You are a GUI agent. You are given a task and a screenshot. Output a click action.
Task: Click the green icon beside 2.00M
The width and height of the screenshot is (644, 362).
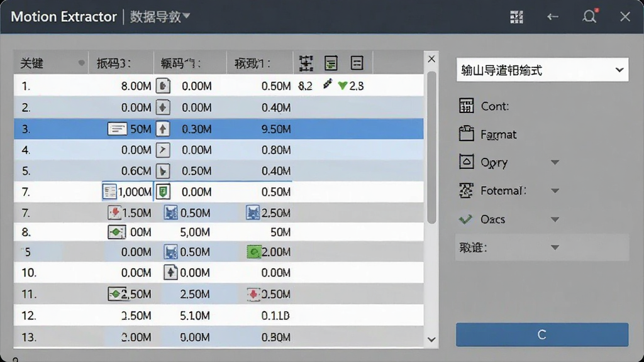click(254, 251)
